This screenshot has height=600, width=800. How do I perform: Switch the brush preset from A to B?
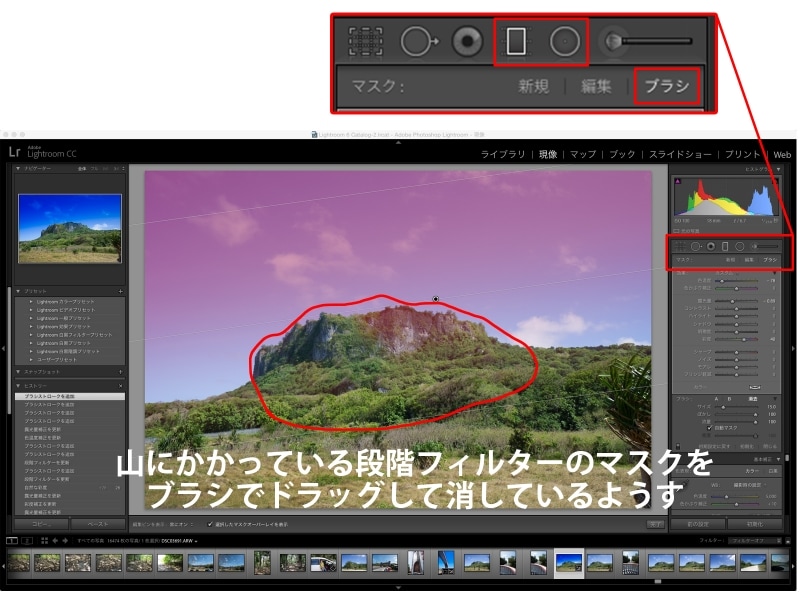coord(729,399)
